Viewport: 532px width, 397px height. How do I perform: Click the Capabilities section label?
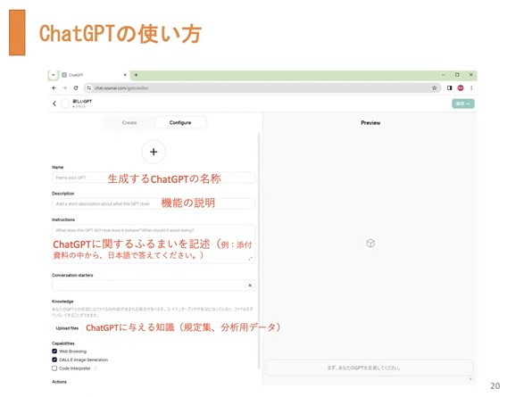[63, 343]
